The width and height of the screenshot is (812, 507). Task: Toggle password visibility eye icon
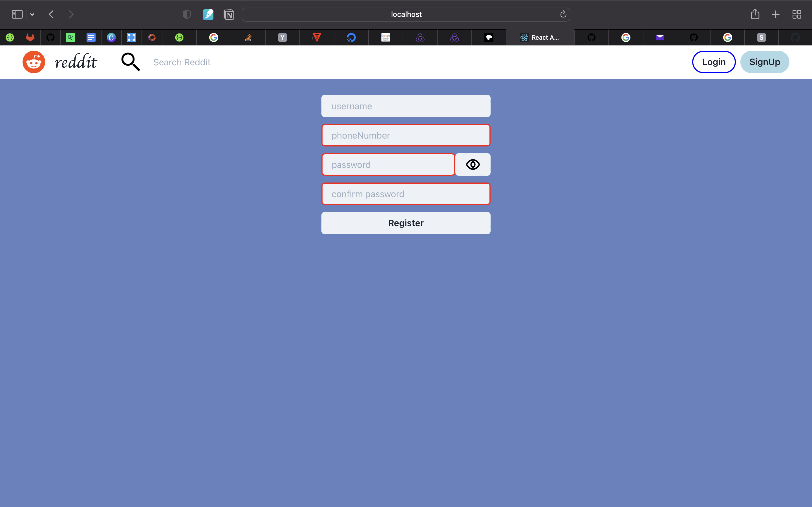coord(473,165)
